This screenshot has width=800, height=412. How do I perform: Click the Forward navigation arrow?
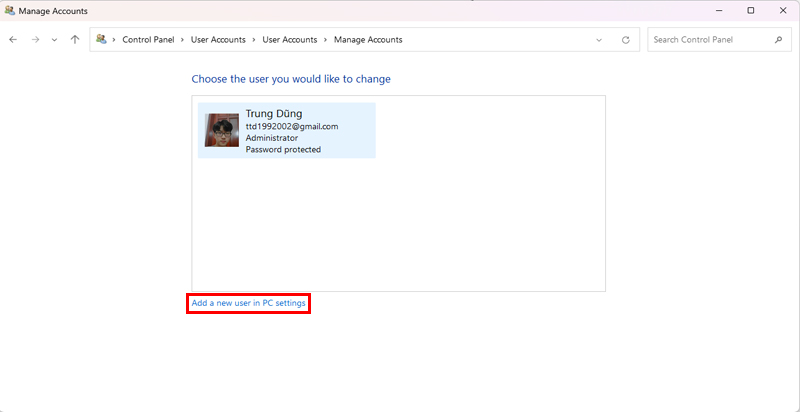point(35,40)
